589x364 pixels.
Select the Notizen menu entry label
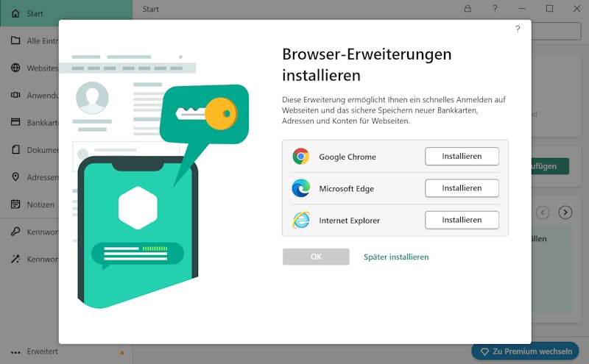coord(40,204)
